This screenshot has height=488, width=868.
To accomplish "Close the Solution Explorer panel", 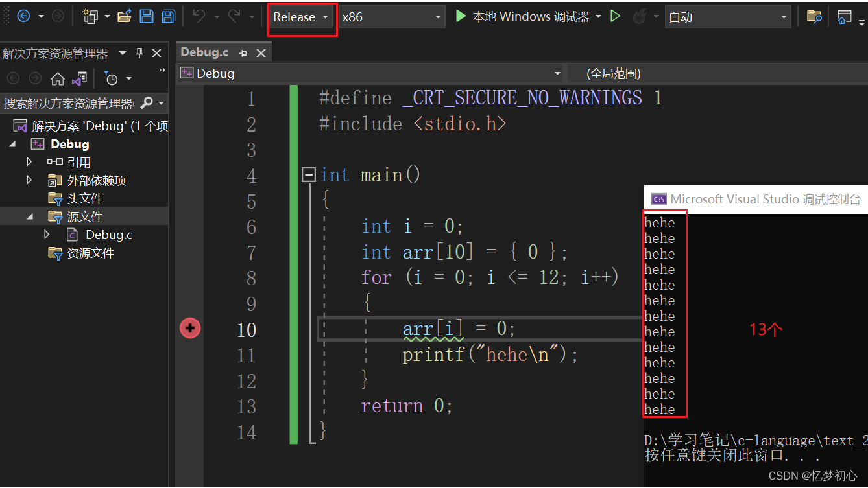I will pos(156,53).
